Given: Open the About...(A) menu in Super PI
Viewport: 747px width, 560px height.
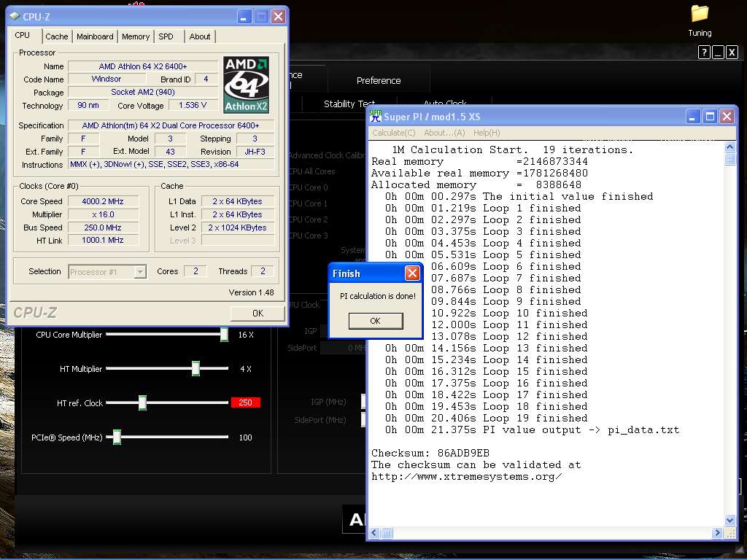Looking at the screenshot, I should click(444, 133).
